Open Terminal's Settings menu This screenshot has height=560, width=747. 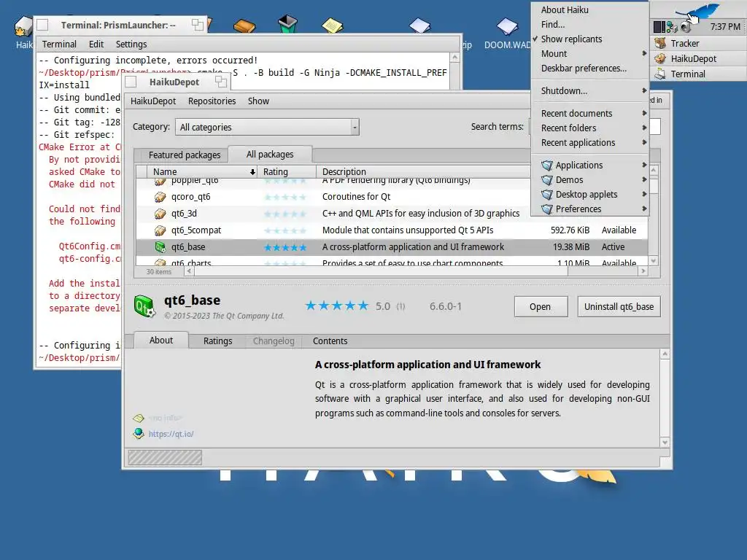pos(131,44)
